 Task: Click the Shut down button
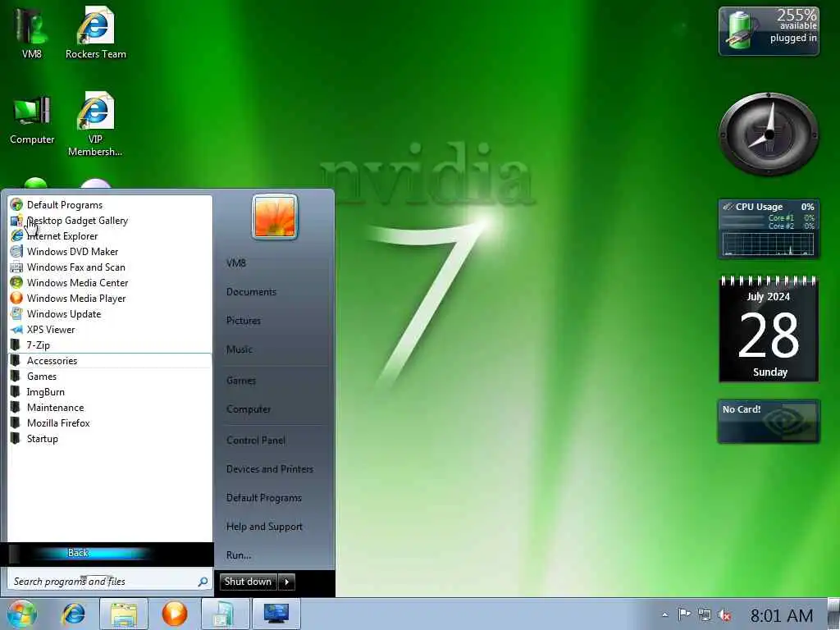click(248, 582)
